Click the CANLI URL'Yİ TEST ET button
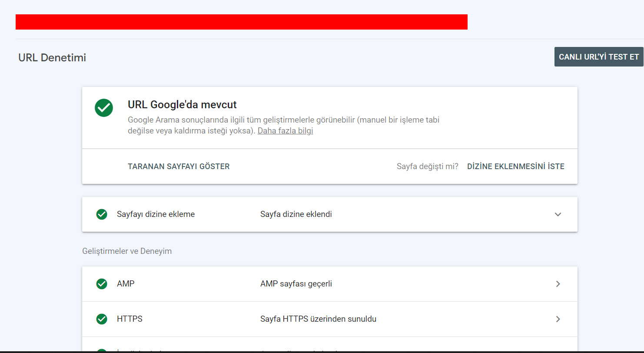The image size is (644, 353). pos(598,57)
